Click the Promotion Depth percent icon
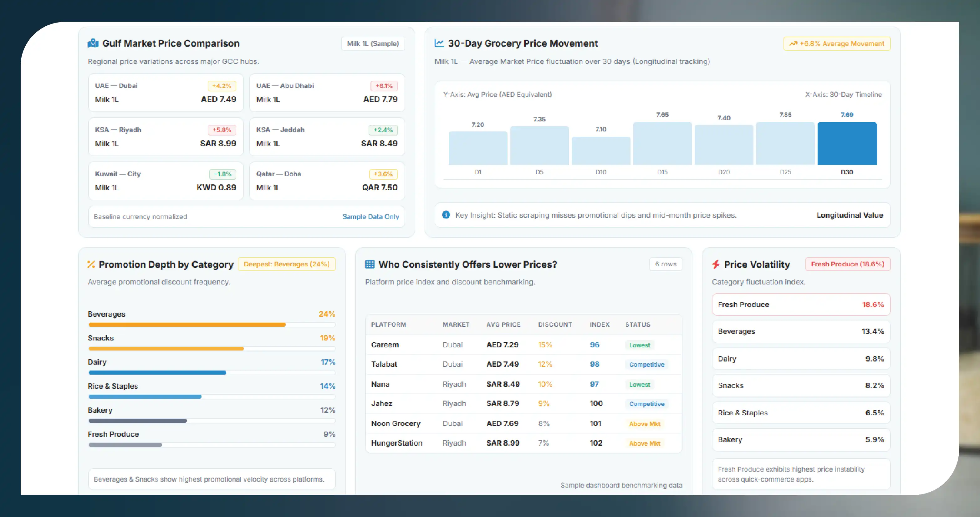The height and width of the screenshot is (517, 980). tap(91, 264)
